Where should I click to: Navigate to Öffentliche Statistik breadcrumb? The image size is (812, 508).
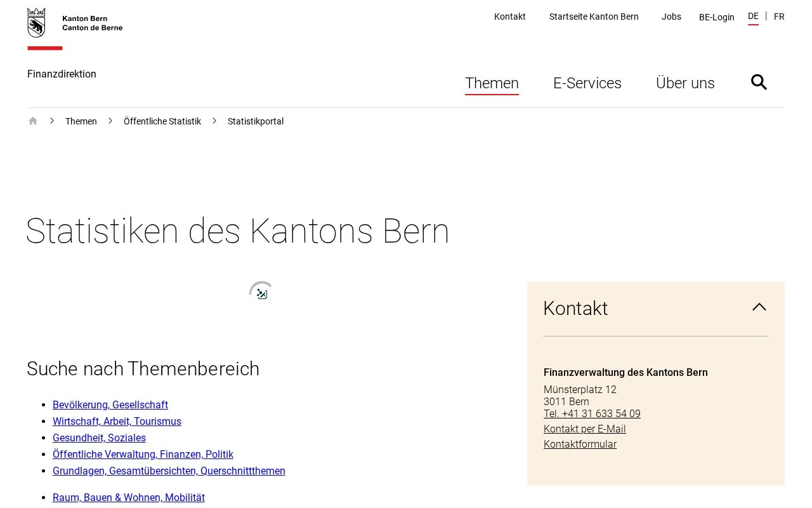[x=162, y=121]
